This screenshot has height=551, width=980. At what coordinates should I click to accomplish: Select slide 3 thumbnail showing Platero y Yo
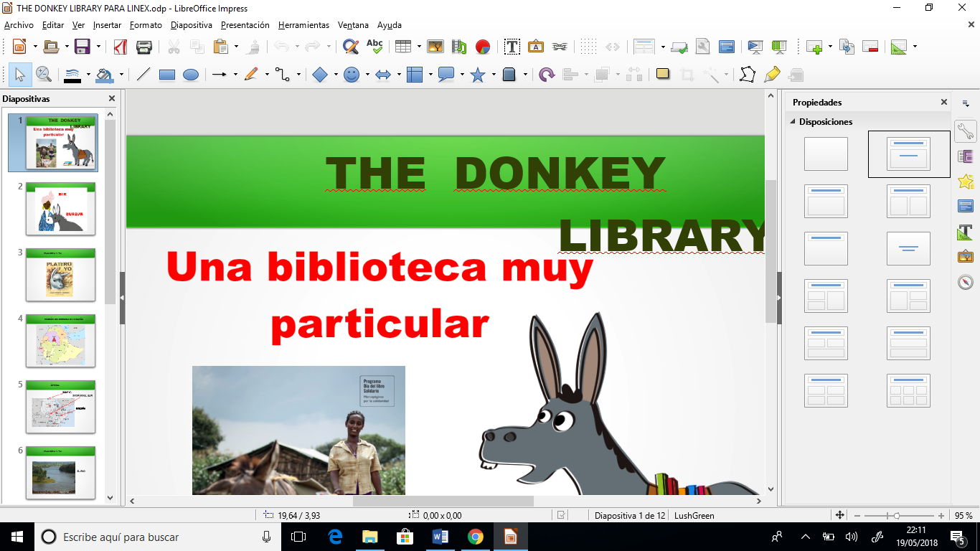coord(60,275)
